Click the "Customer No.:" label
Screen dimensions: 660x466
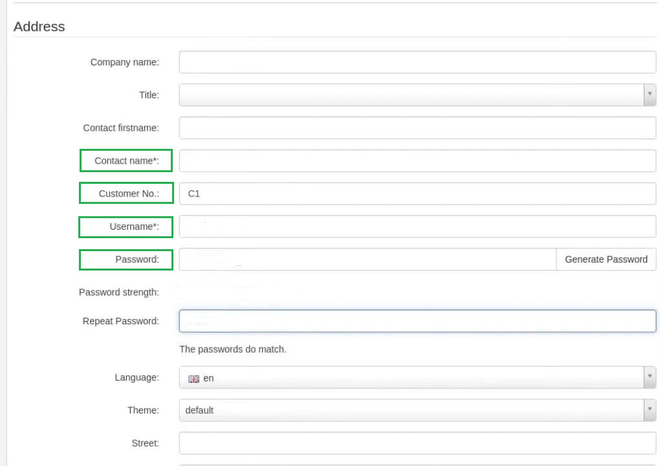(x=128, y=193)
